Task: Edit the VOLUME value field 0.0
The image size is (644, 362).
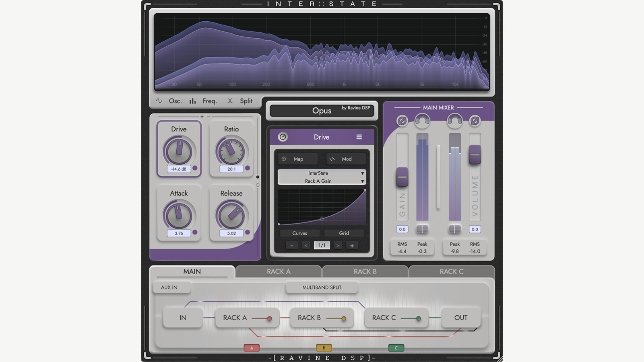Action: (475, 229)
